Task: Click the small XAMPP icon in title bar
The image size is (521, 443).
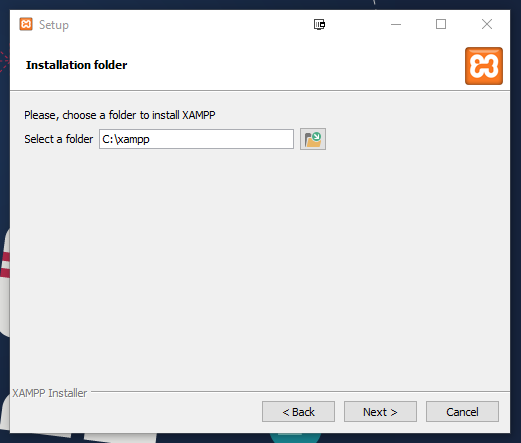Action: [x=26, y=24]
